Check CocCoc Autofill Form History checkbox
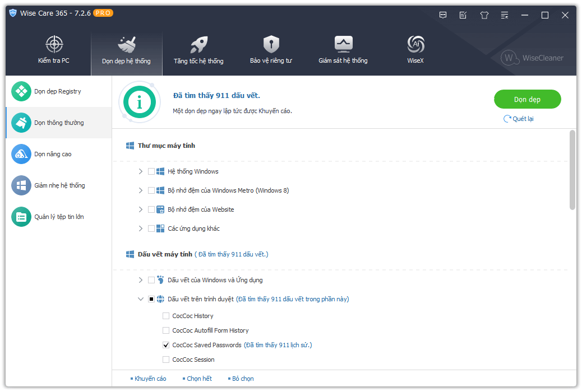The image size is (582, 392). (166, 330)
